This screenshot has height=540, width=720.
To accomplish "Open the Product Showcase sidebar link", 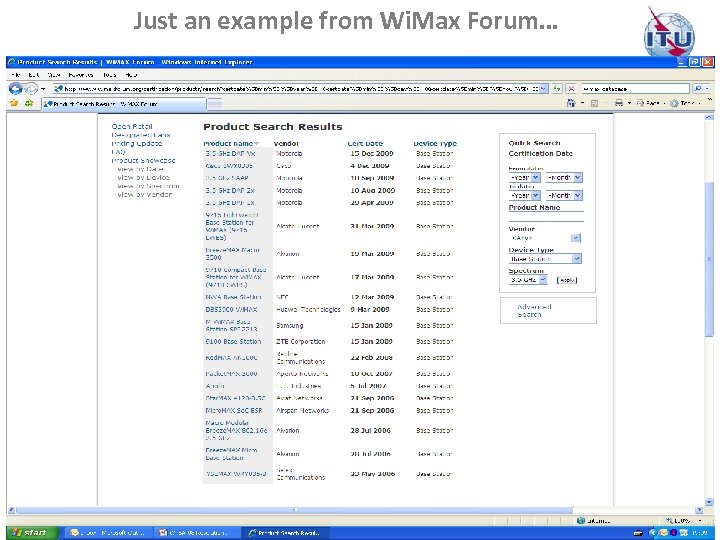I will 143,160.
